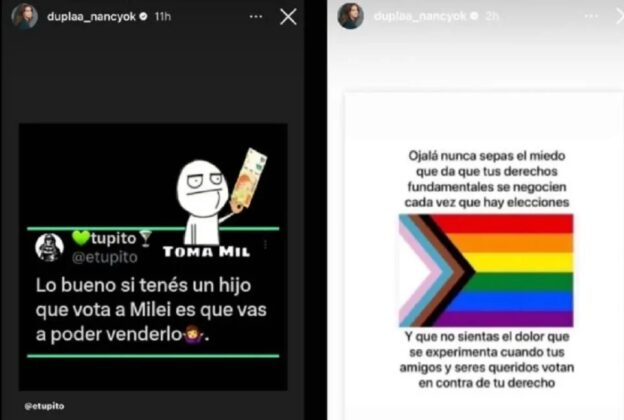The width and height of the screenshot is (624, 420).
Task: Open the three-dot menu on right story
Action: point(591,16)
